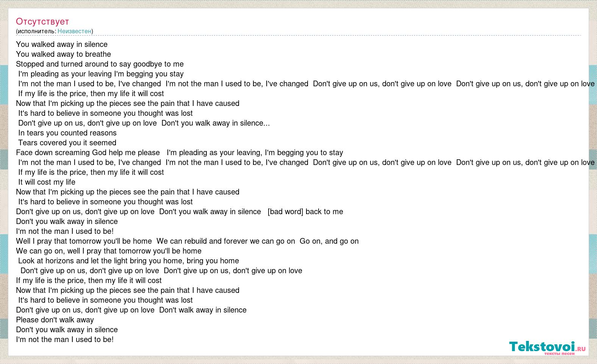
Task: Click the line 'Please don't walk away'
Action: point(55,320)
